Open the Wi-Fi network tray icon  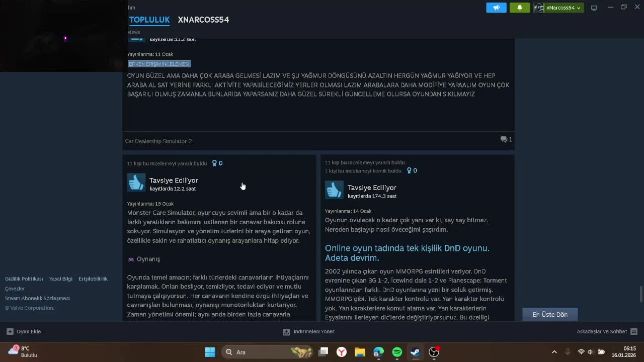(581, 352)
